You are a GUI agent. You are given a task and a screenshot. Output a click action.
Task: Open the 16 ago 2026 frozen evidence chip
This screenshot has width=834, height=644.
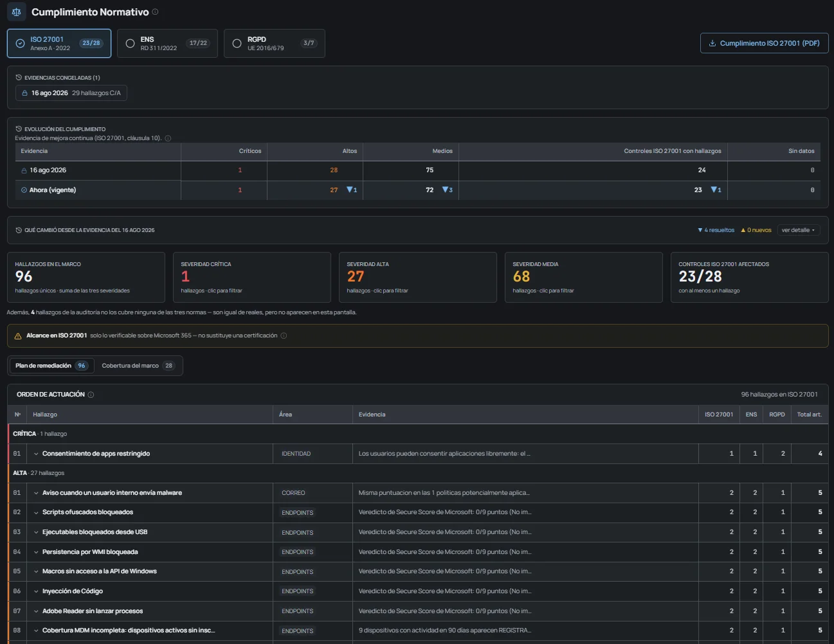pos(71,93)
